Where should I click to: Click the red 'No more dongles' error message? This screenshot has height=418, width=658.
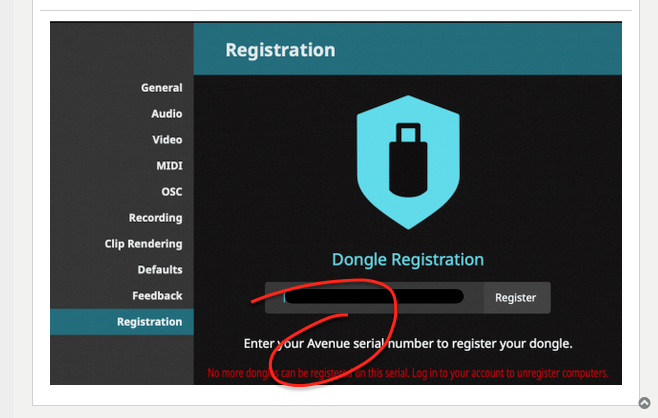pos(407,373)
